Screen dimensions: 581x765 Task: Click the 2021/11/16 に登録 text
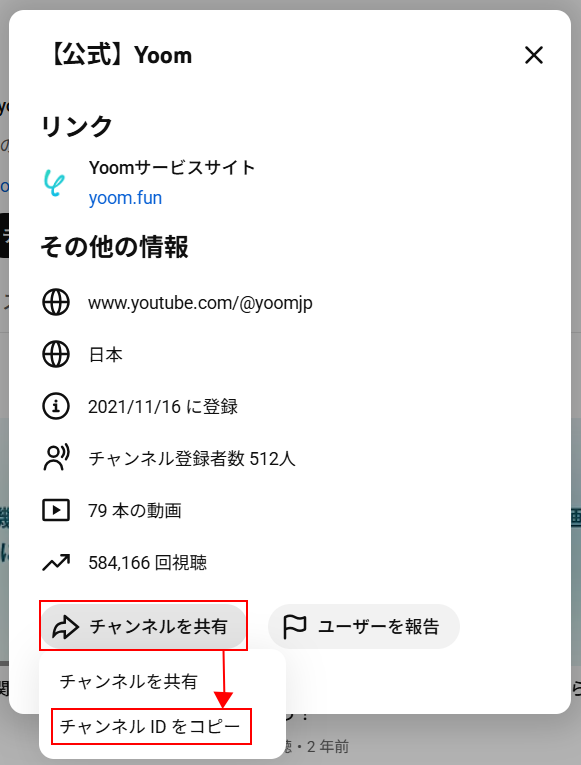point(163,406)
